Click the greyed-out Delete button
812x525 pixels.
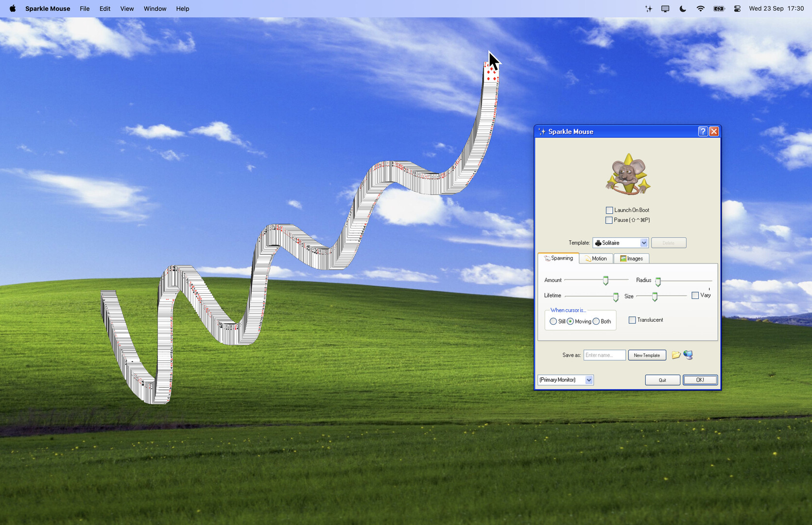(x=669, y=243)
